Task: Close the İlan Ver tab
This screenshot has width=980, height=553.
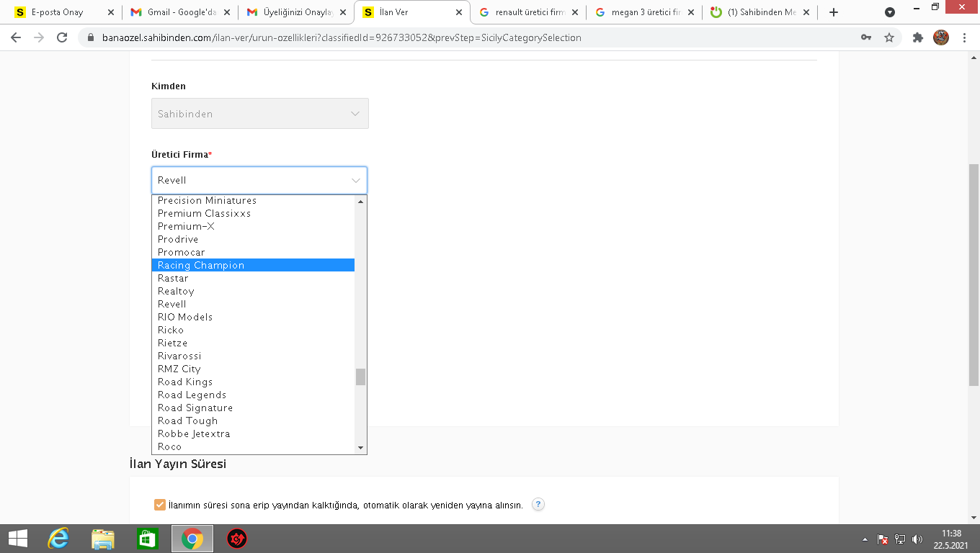Action: coord(458,12)
